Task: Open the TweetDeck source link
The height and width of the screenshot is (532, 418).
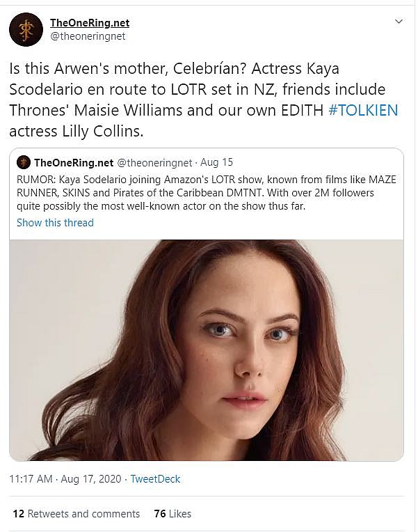Action: coord(155,479)
